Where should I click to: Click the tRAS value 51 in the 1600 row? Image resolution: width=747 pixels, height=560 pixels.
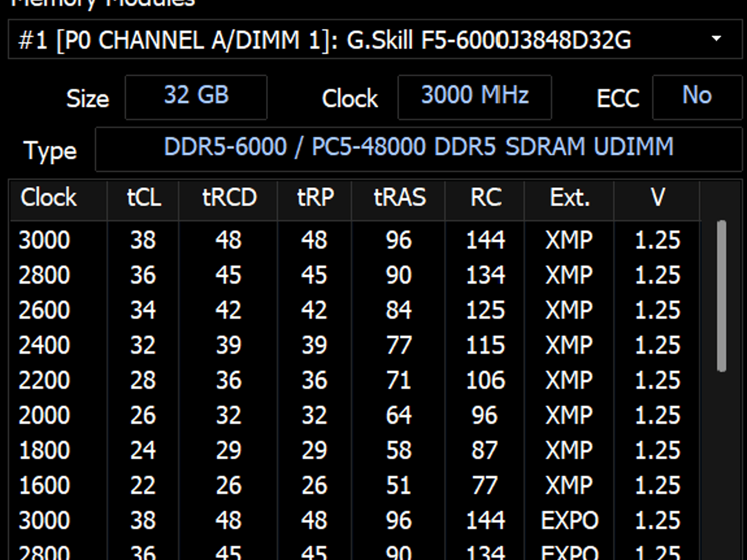(x=399, y=485)
